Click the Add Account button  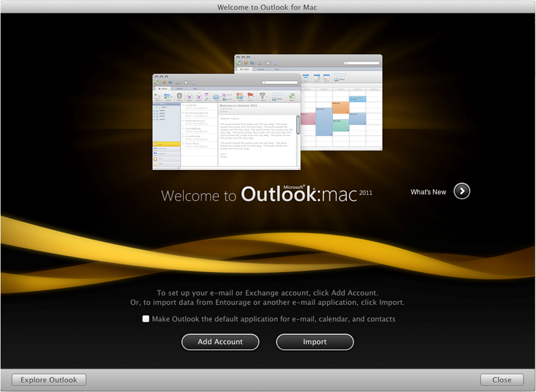(220, 342)
